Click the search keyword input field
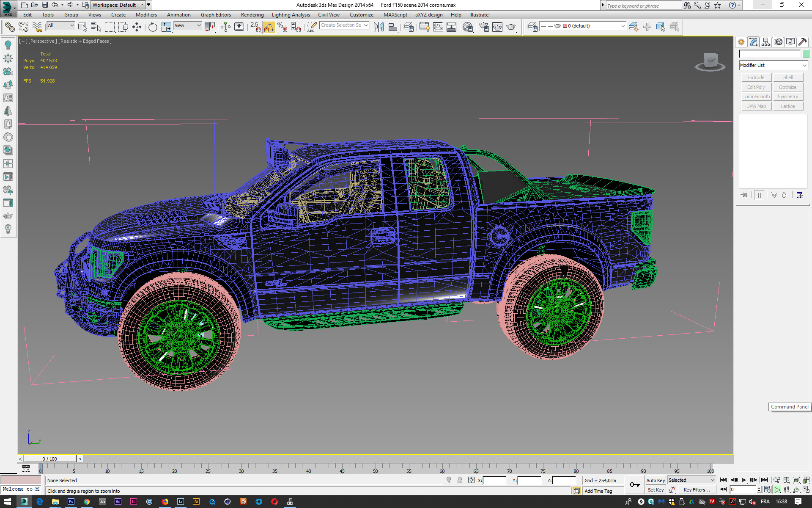Viewport: 812px width, 508px height. click(644, 6)
